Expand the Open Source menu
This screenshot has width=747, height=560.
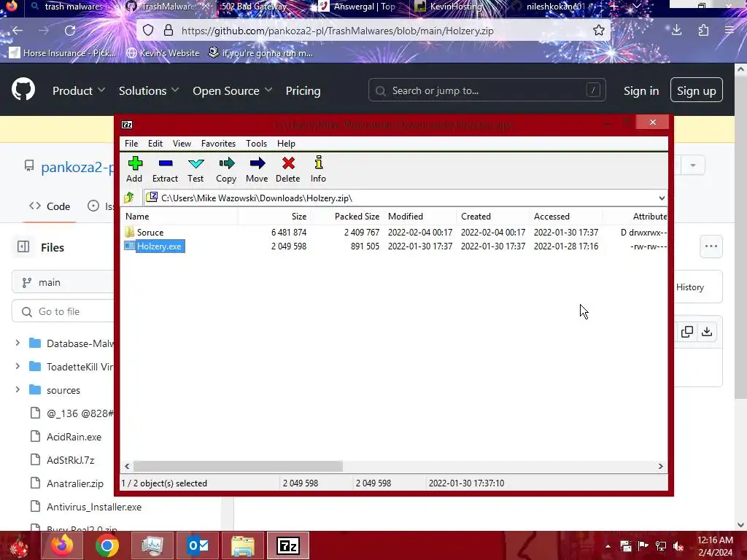click(x=232, y=90)
